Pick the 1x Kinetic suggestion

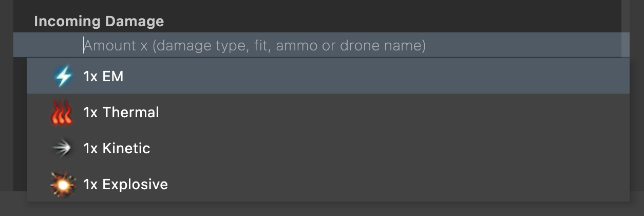click(117, 149)
